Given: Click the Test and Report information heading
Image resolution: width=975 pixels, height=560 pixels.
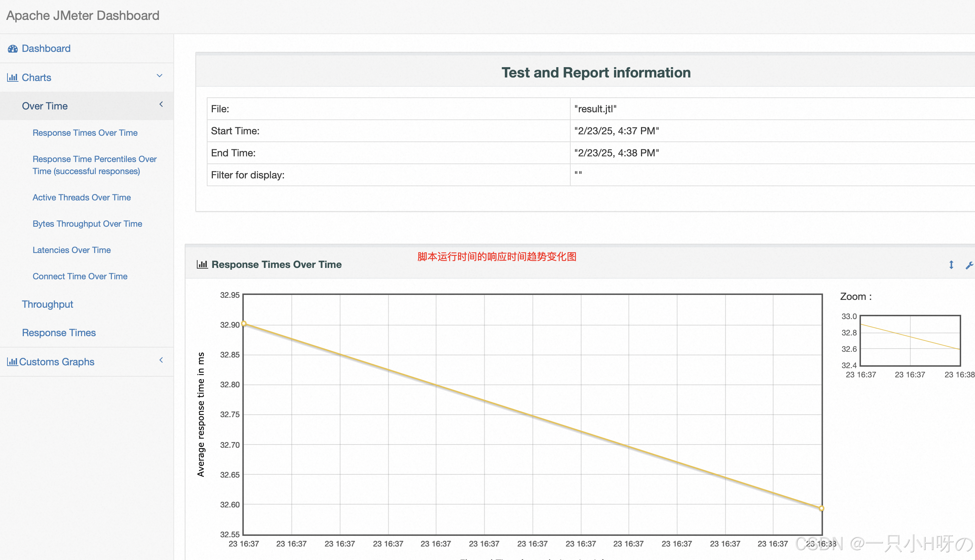Looking at the screenshot, I should pos(596,73).
